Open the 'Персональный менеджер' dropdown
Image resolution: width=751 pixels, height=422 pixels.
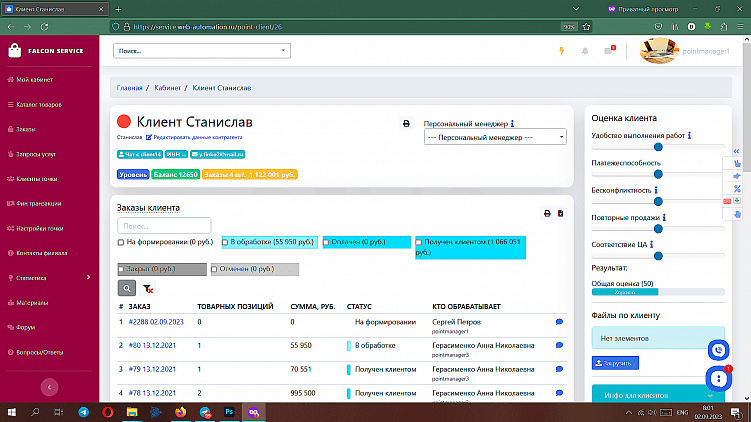pyautogui.click(x=495, y=137)
